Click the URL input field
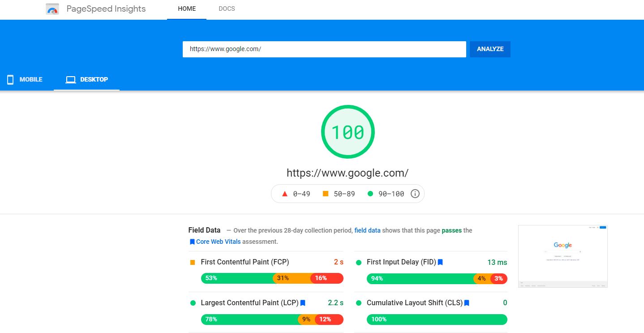644x333 pixels. (324, 49)
